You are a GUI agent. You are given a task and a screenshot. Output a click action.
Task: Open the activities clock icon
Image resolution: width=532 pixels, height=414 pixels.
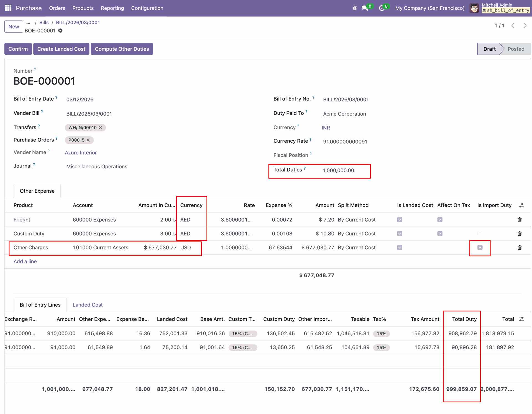[382, 8]
